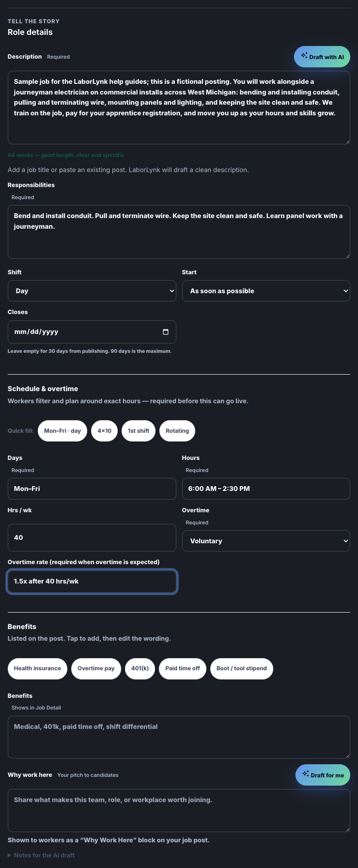Click the Draft for me button
The width and height of the screenshot is (358, 868).
pos(323,775)
